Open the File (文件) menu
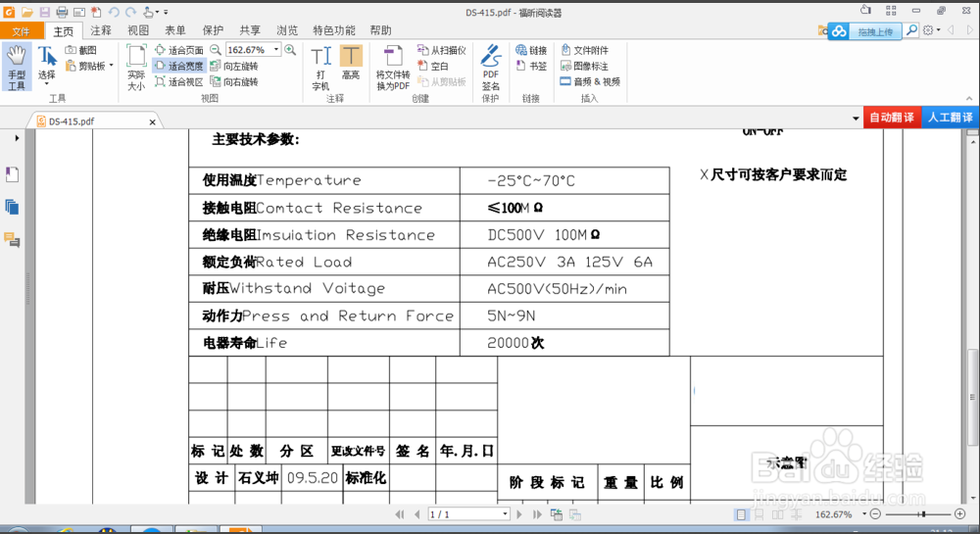Viewport: 980px width, 534px height. click(22, 30)
